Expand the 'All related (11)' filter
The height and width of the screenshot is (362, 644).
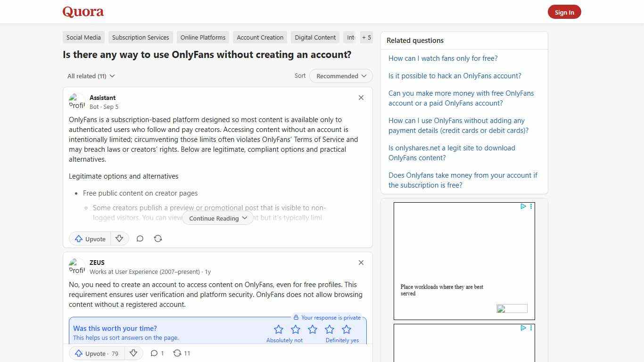(91, 76)
